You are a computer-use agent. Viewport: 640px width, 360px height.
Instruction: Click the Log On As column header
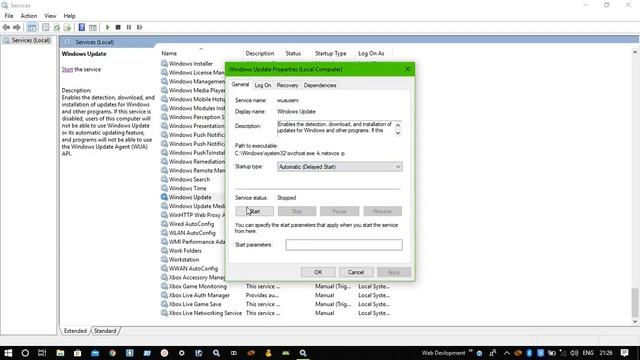tap(371, 53)
